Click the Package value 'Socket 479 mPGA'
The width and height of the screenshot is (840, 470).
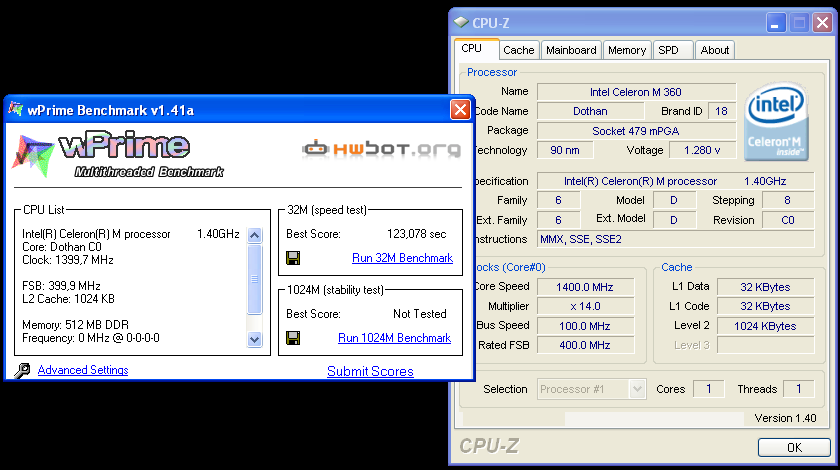point(636,131)
